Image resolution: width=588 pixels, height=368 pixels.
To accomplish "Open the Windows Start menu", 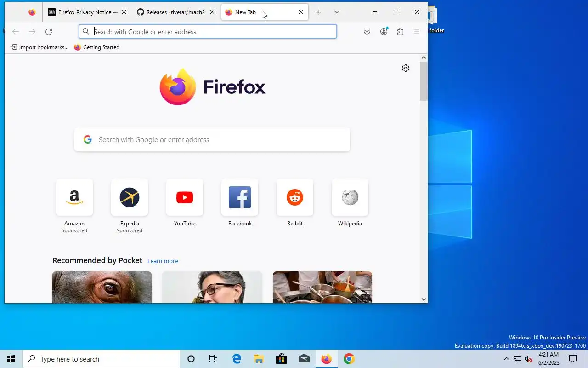I will point(11,359).
